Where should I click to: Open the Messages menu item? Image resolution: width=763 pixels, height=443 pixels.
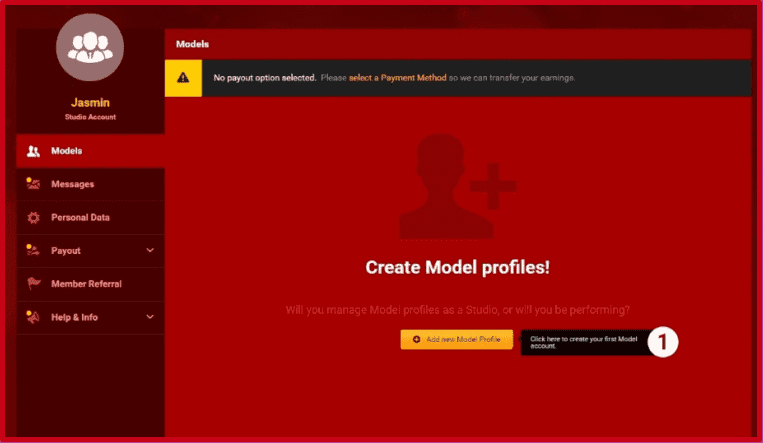(72, 184)
